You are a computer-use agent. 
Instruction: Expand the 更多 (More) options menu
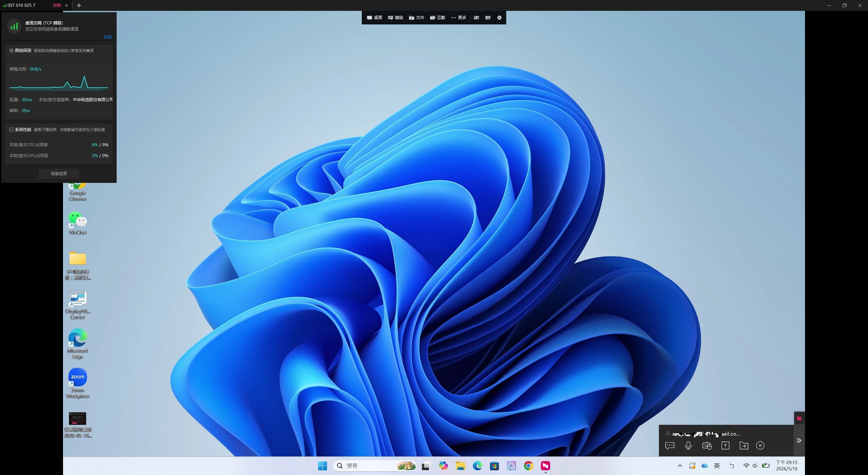click(458, 18)
